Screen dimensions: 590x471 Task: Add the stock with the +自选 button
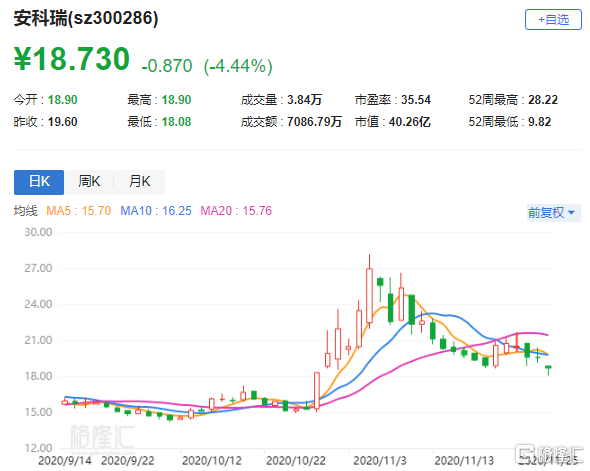point(553,20)
